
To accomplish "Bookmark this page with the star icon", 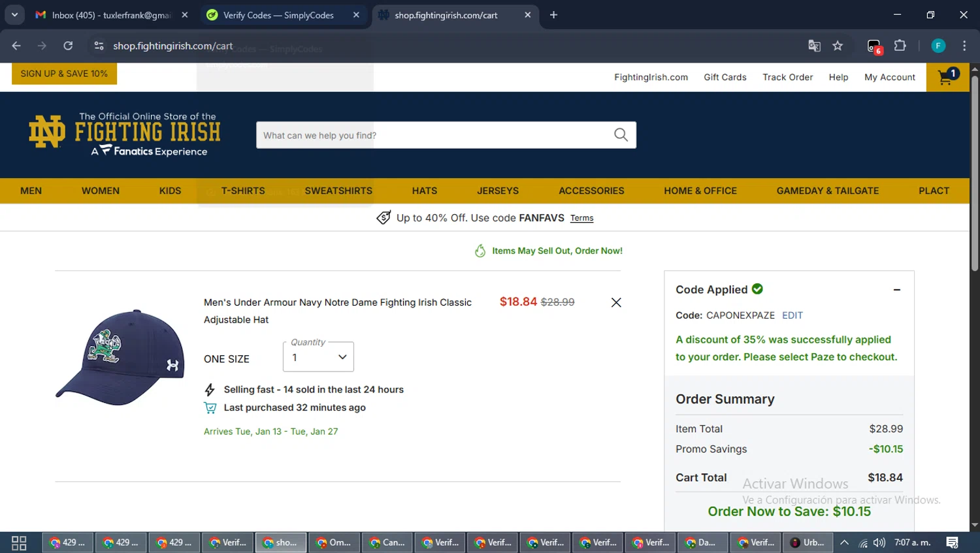I will click(838, 46).
